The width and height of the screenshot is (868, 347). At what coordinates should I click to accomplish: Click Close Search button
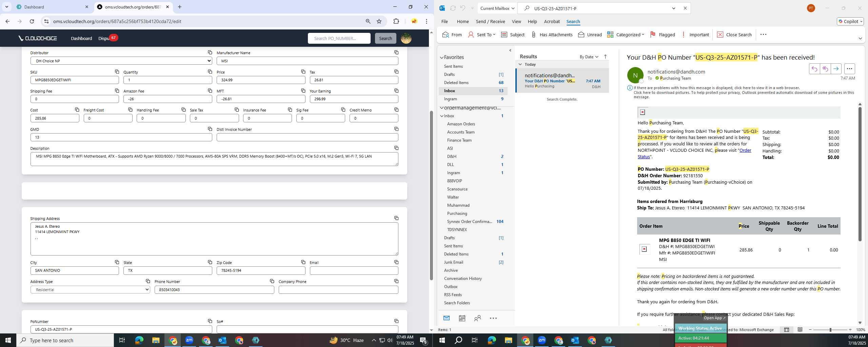pyautogui.click(x=735, y=35)
